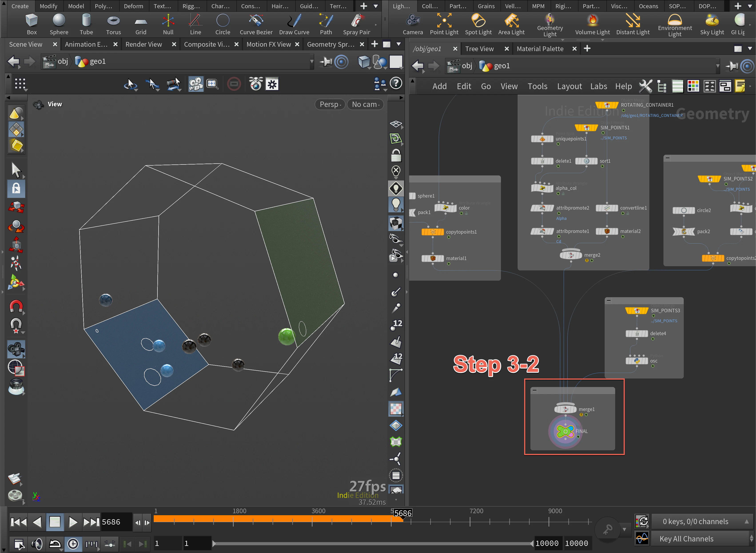Click the sticky note icon in network toolbar
This screenshot has height=553, width=756.
tap(740, 86)
